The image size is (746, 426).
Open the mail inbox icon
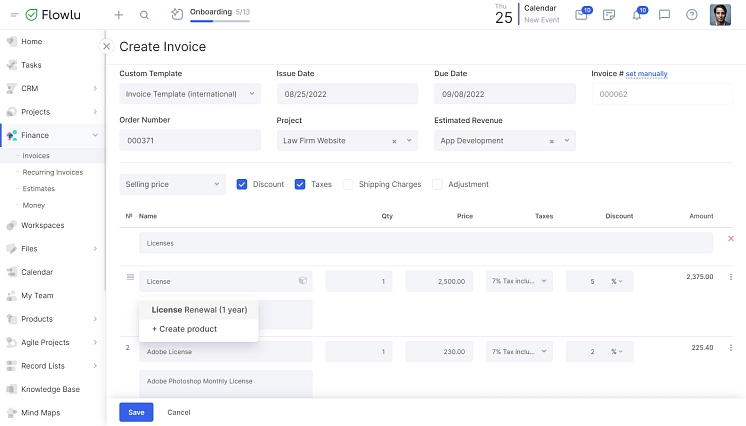tap(581, 15)
